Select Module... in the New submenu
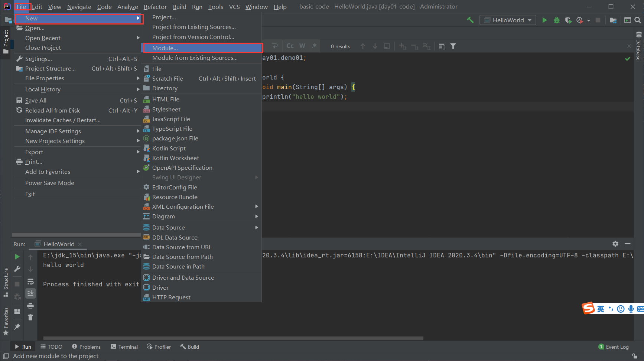Viewport: 644px width, 361px height. 201,48
